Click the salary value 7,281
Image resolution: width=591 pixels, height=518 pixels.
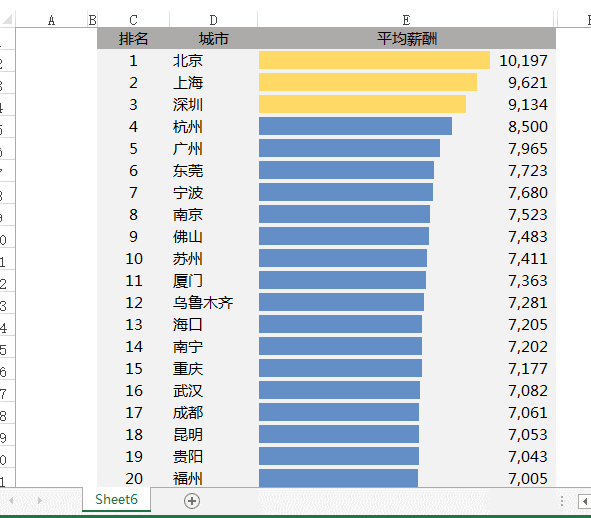[x=527, y=302]
